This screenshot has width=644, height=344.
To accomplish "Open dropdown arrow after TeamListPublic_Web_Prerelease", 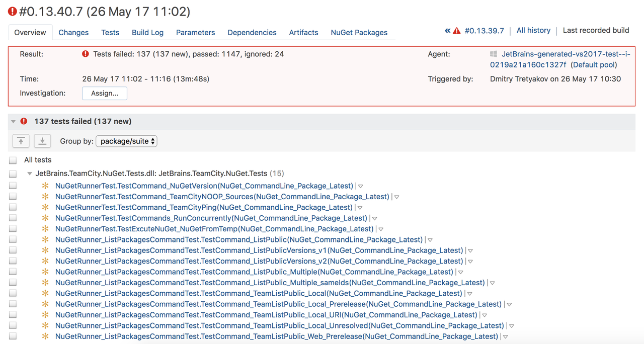I will (505, 337).
